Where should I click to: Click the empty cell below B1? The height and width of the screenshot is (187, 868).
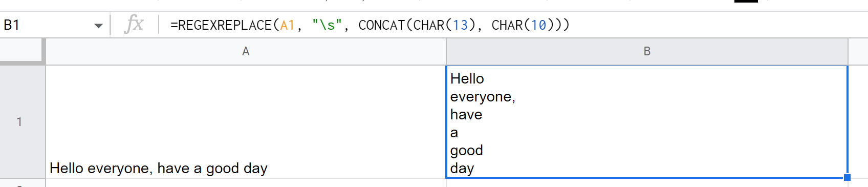coord(647,183)
